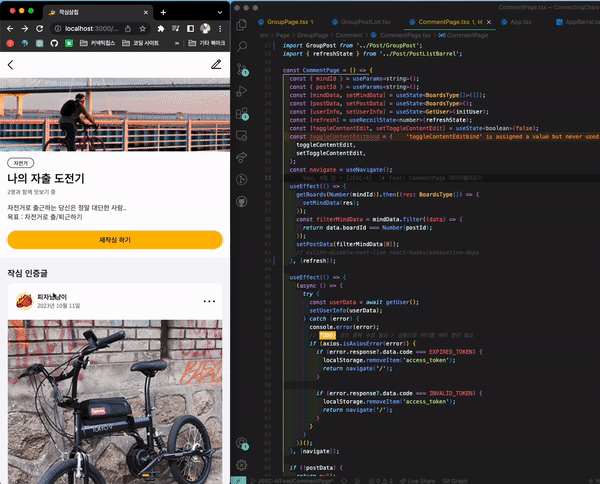Open VS Code Accounts menu

tap(242, 443)
